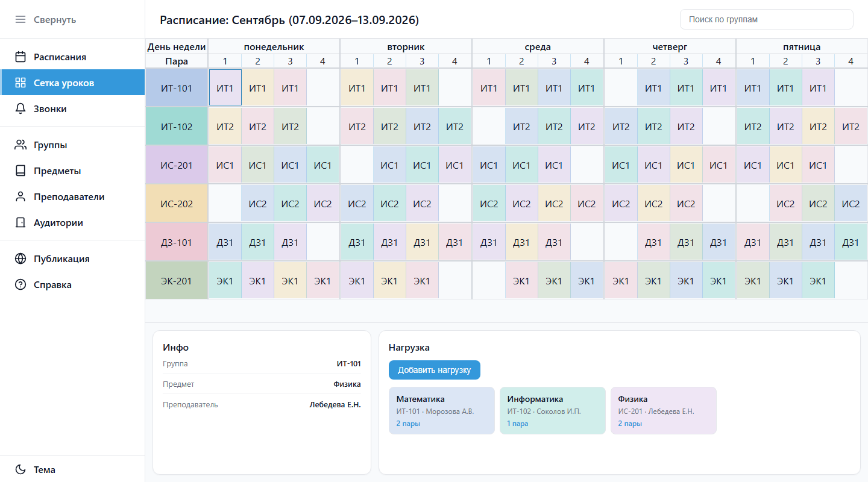This screenshot has width=868, height=482.
Task: Click the ИТ-101 group row header
Action: click(177, 88)
